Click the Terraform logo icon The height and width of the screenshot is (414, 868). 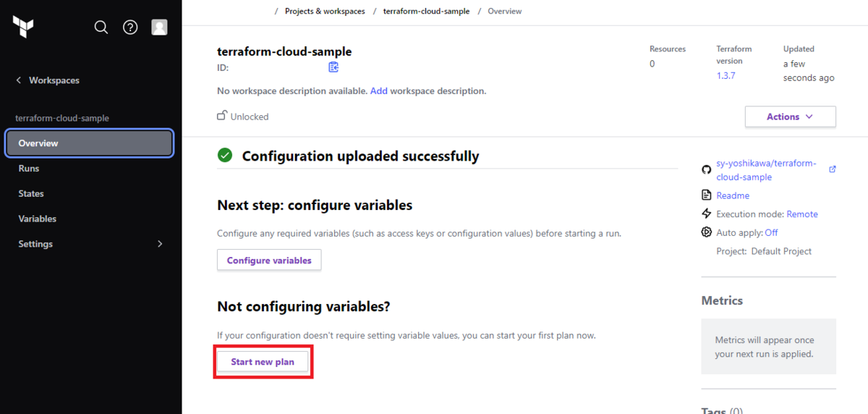23,27
